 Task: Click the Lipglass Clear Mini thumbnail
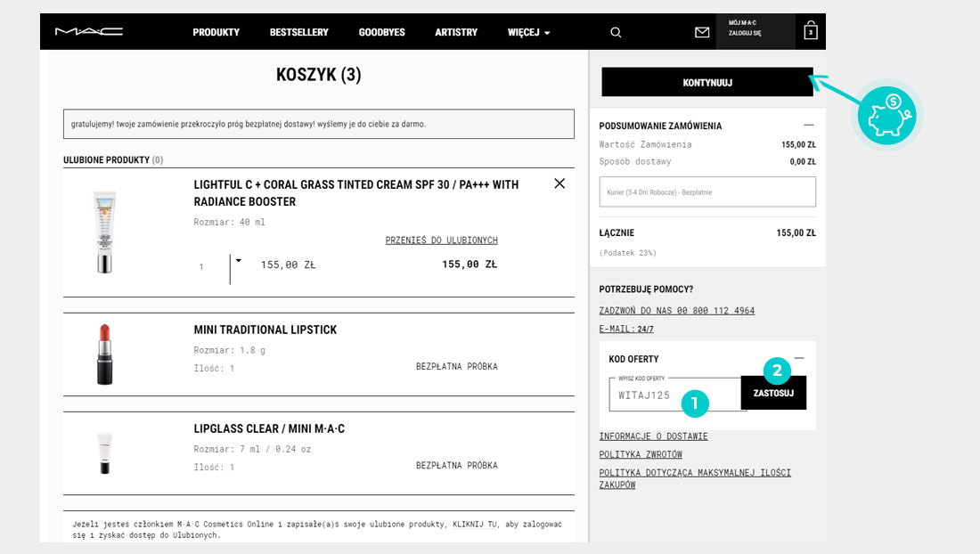click(x=104, y=452)
